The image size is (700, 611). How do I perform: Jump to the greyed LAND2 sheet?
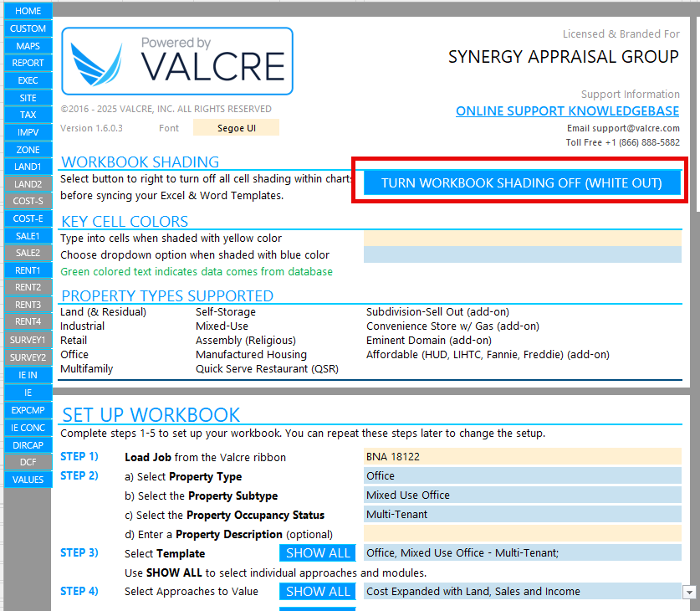point(28,184)
